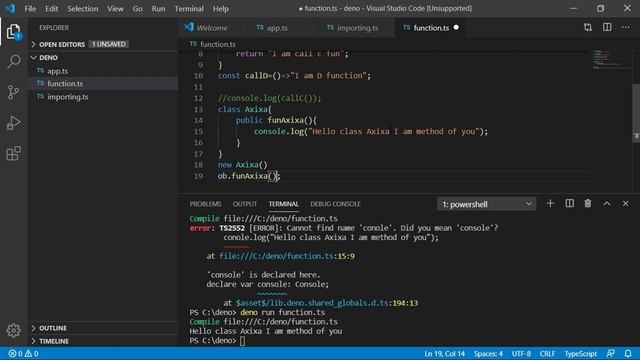Open the Explorer view in activity bar

tap(13, 31)
